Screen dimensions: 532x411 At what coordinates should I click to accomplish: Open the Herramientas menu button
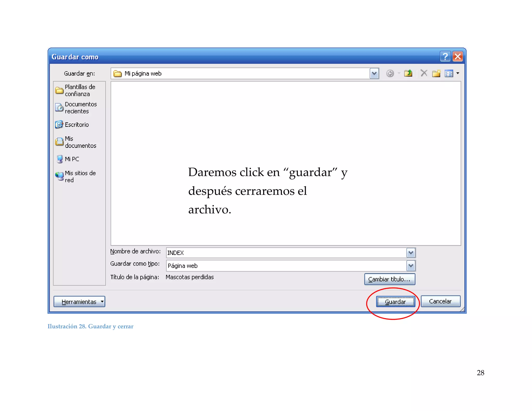click(x=79, y=302)
